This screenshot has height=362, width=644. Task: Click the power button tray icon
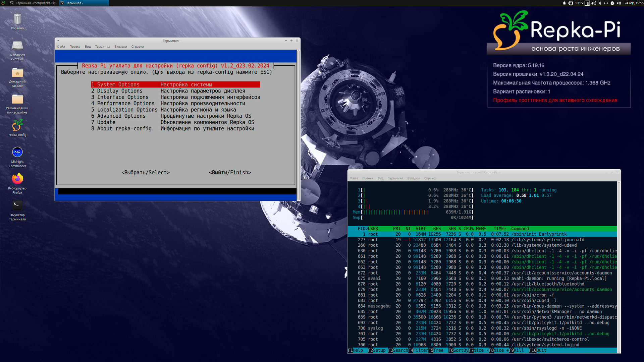571,3
